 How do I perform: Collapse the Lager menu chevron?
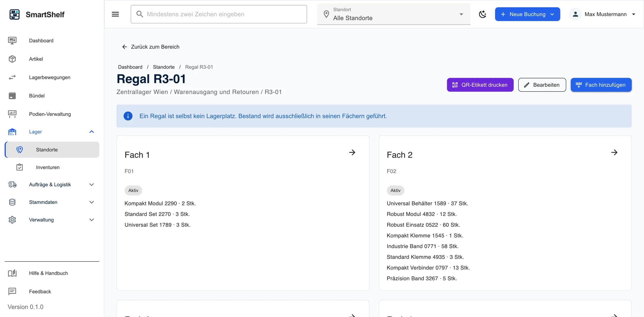[92, 132]
